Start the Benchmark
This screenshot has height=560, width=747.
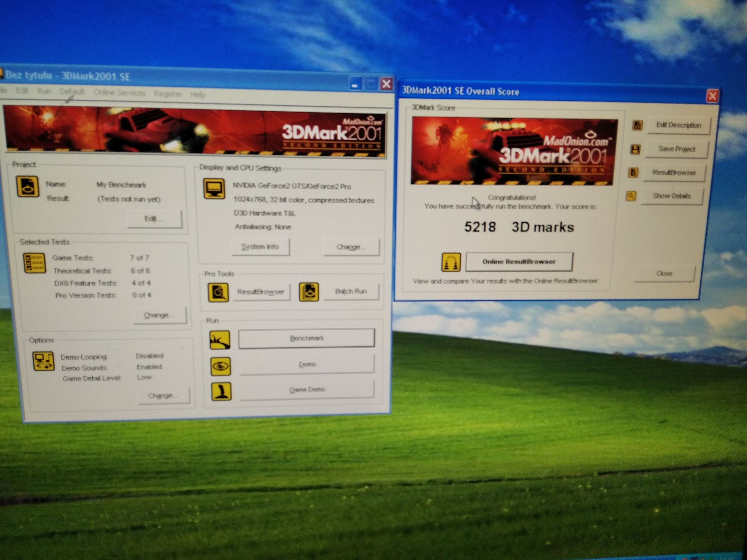click(x=306, y=338)
